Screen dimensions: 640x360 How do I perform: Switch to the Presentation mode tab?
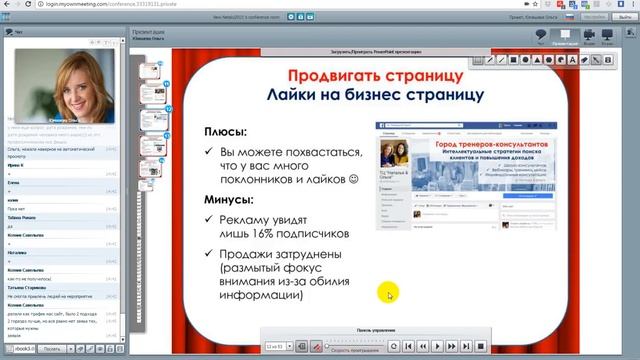click(565, 37)
